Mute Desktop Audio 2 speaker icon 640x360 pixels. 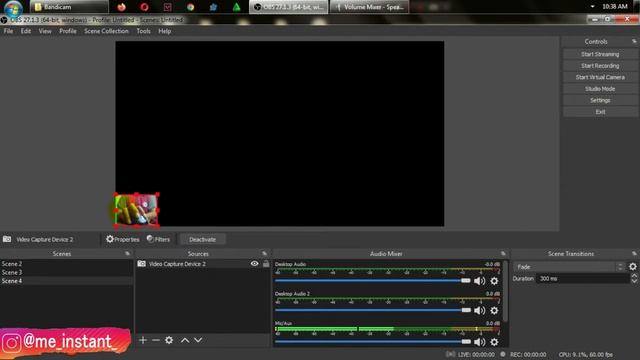(480, 310)
